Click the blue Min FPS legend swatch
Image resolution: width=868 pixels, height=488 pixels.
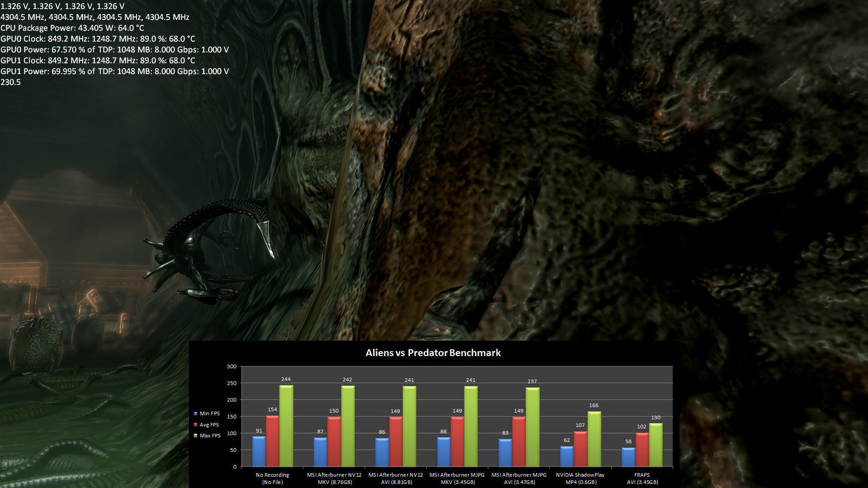(196, 413)
